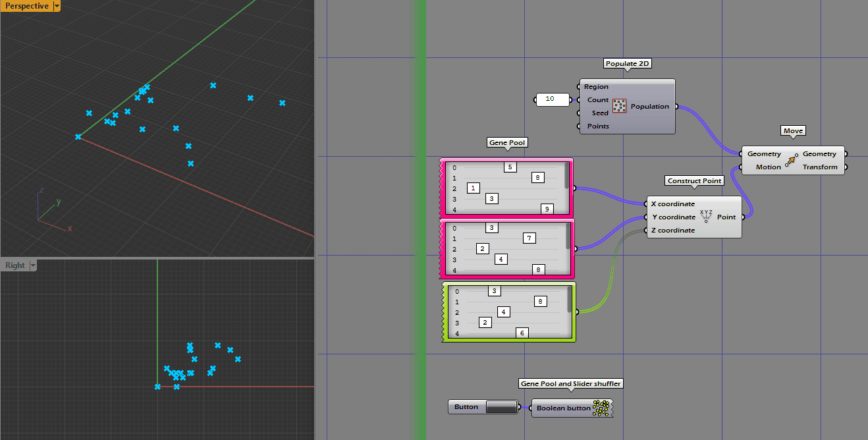868x440 pixels.
Task: Click the Populate 2D component icon
Action: point(619,106)
